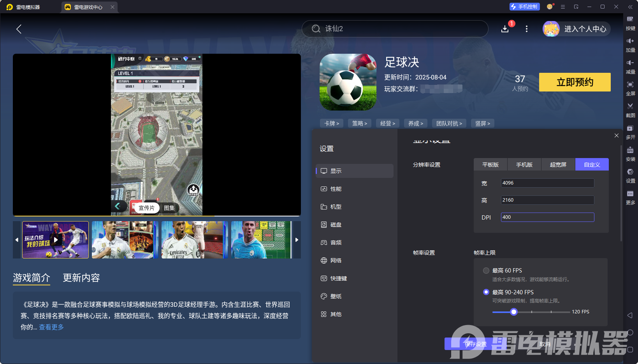Screen dimensions: 638x364
Task: Go back using the left arrow icon
Action: click(x=19, y=29)
